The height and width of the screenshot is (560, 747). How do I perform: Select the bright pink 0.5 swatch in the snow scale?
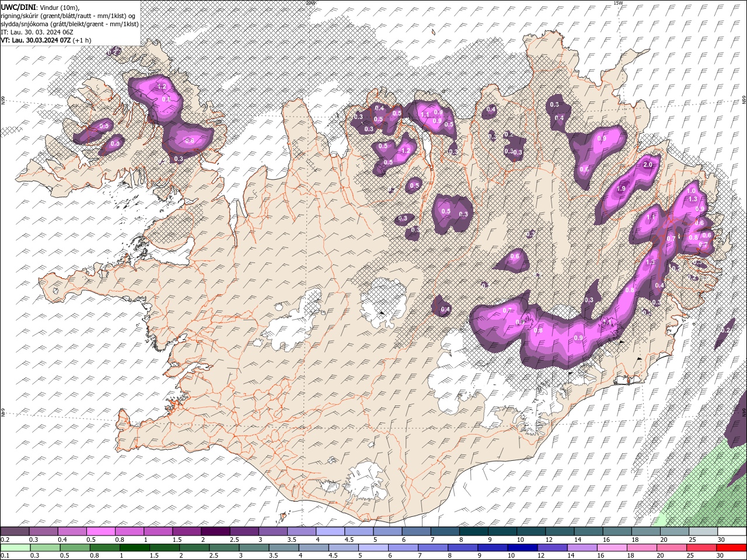coord(100,532)
